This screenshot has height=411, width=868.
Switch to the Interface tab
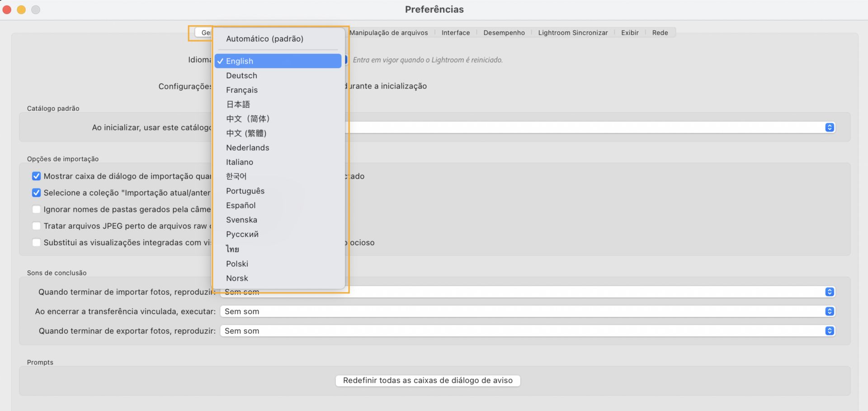[455, 33]
